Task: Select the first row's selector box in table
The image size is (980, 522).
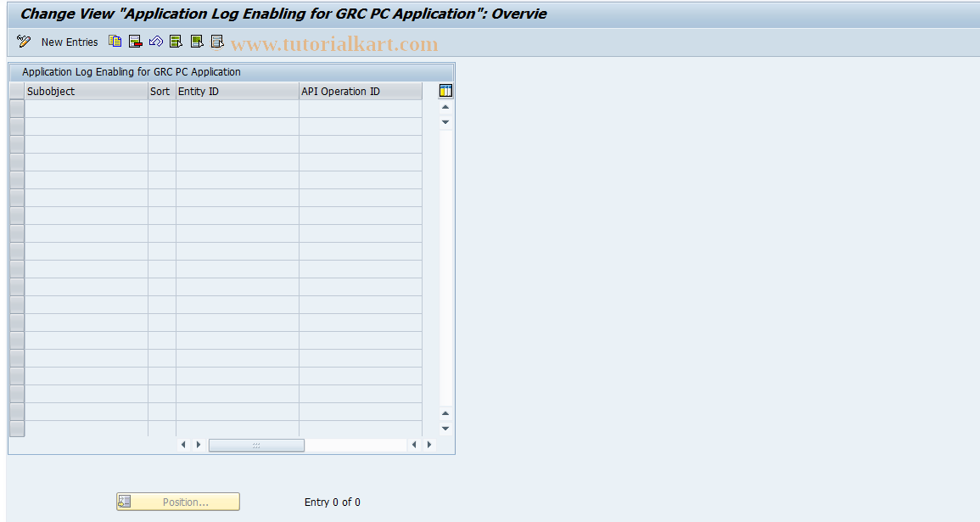Action: [x=17, y=109]
